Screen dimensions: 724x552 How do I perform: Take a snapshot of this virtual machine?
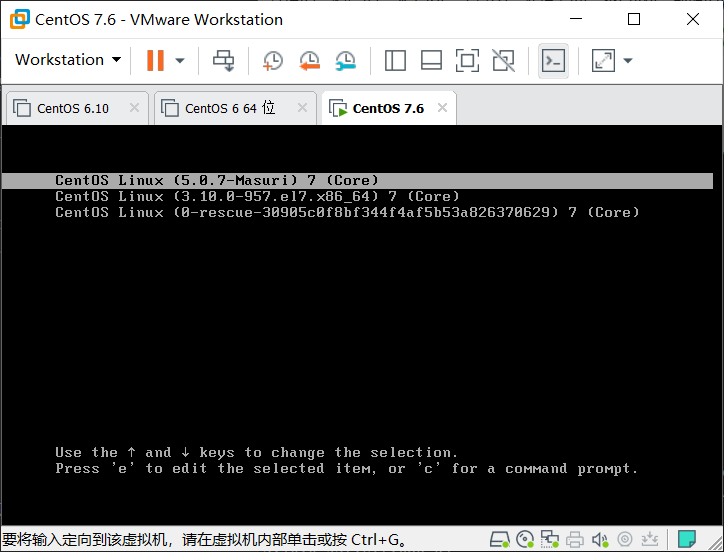(x=272, y=61)
